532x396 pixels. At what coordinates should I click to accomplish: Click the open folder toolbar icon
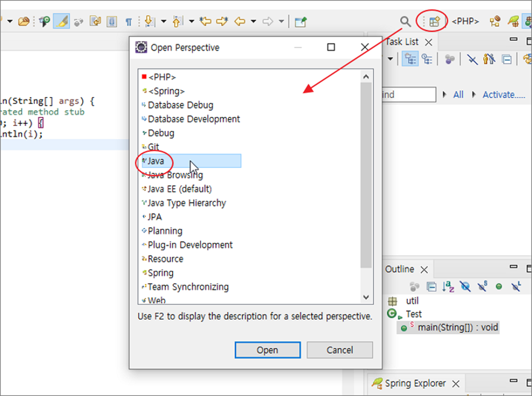(x=24, y=21)
